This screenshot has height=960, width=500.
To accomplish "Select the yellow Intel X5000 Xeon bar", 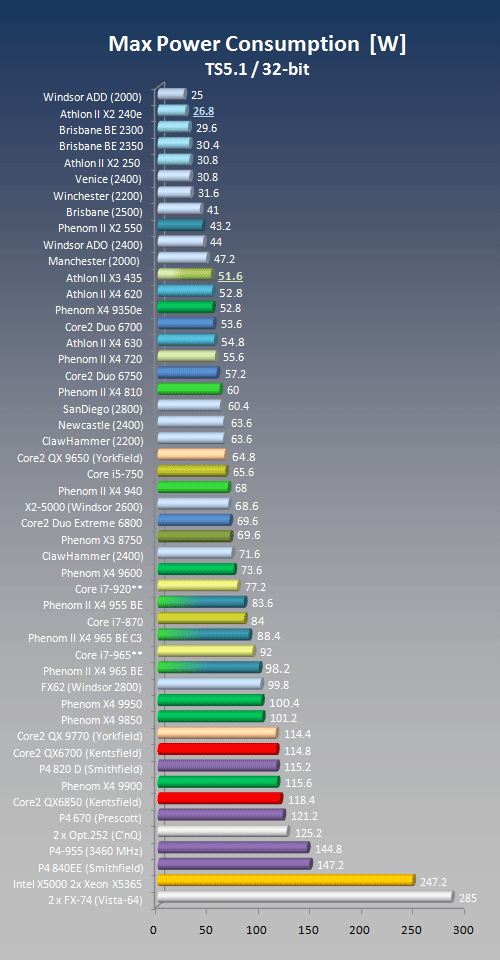I will 286,880.
